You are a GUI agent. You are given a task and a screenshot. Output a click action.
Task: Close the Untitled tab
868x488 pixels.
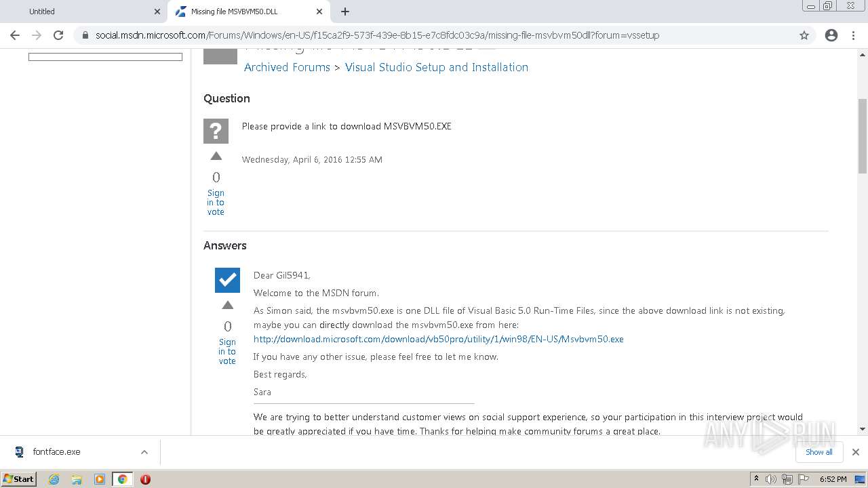click(x=157, y=12)
